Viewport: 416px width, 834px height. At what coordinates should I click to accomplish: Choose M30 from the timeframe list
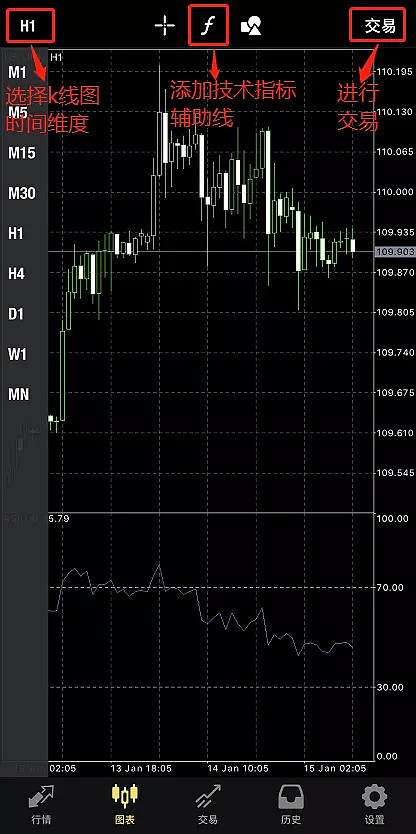tap(22, 193)
